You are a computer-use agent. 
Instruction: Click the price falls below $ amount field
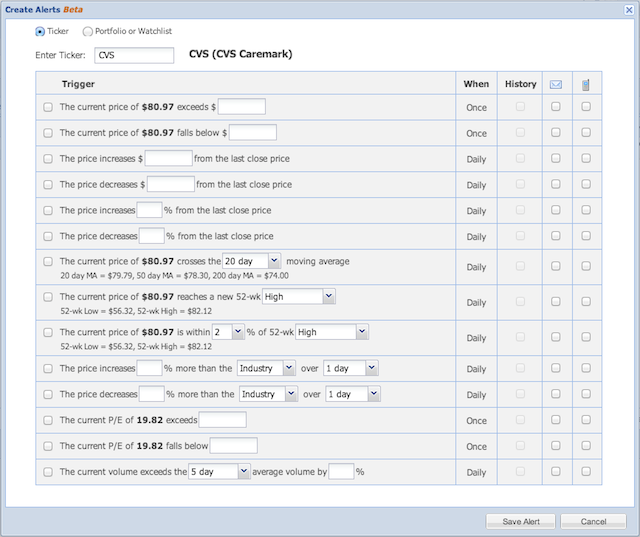(x=253, y=133)
